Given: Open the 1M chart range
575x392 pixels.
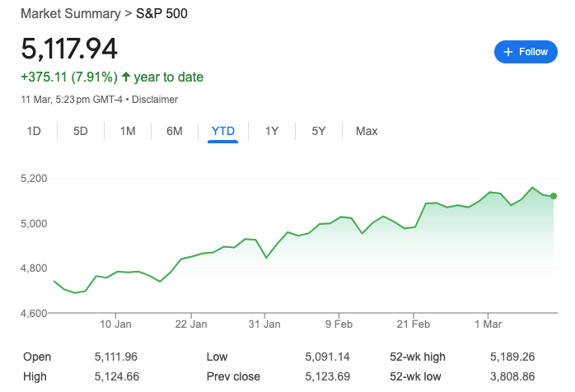Looking at the screenshot, I should pyautogui.click(x=128, y=131).
